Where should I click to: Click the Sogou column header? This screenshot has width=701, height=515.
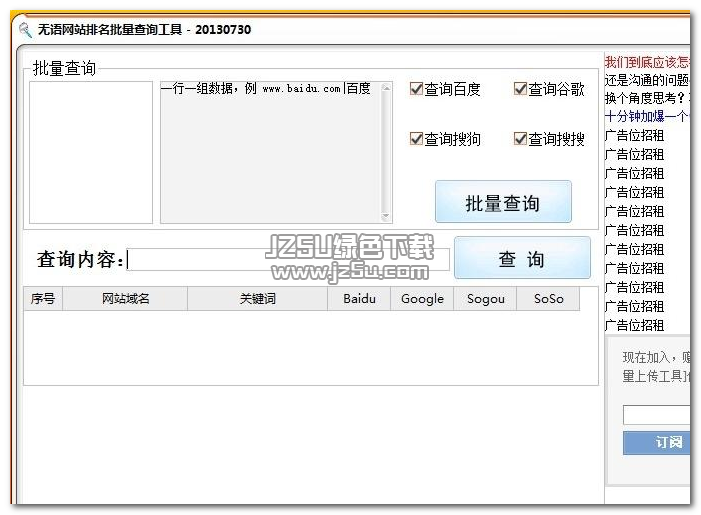485,299
